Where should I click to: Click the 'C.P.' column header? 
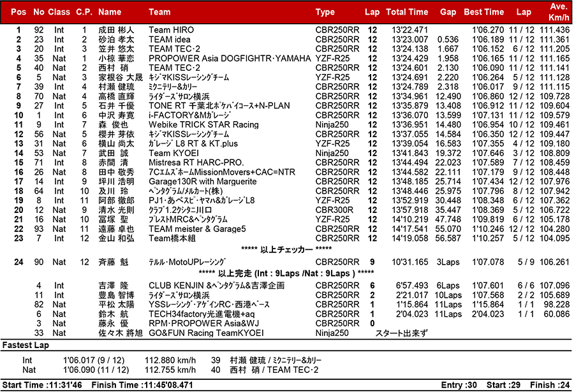(x=84, y=12)
